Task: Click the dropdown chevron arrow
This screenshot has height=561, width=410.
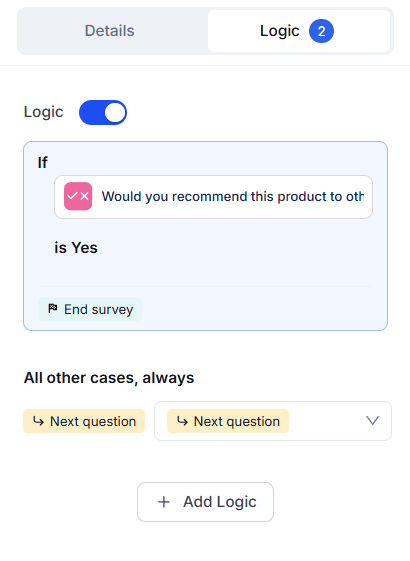Action: [x=372, y=421]
